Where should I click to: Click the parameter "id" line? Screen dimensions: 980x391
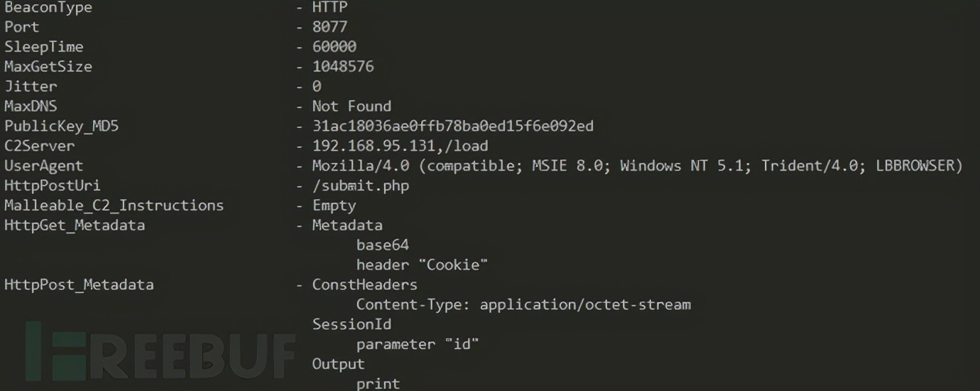coord(418,344)
